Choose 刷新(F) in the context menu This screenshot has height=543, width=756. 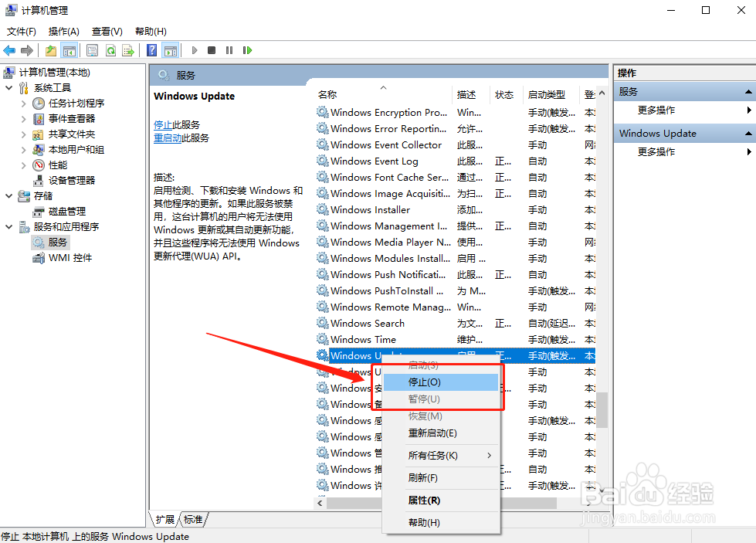click(x=441, y=478)
